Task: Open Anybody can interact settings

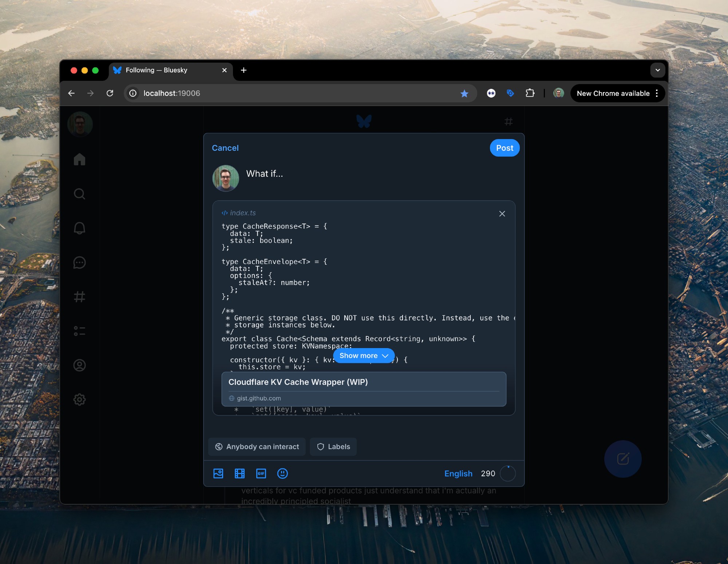Action: point(257,447)
